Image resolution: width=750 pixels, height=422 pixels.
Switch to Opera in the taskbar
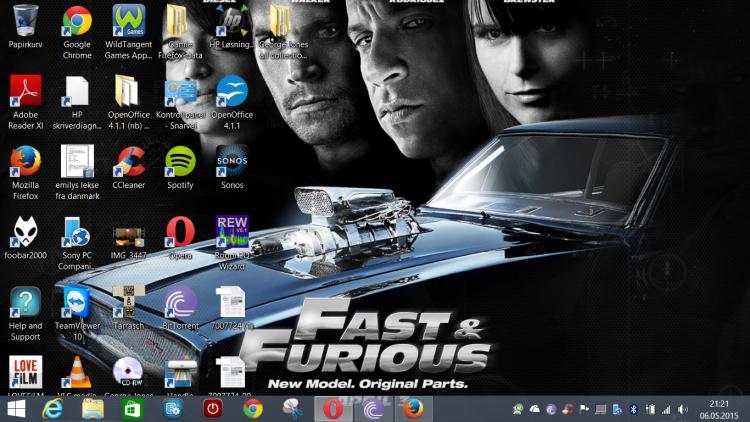pyautogui.click(x=330, y=408)
